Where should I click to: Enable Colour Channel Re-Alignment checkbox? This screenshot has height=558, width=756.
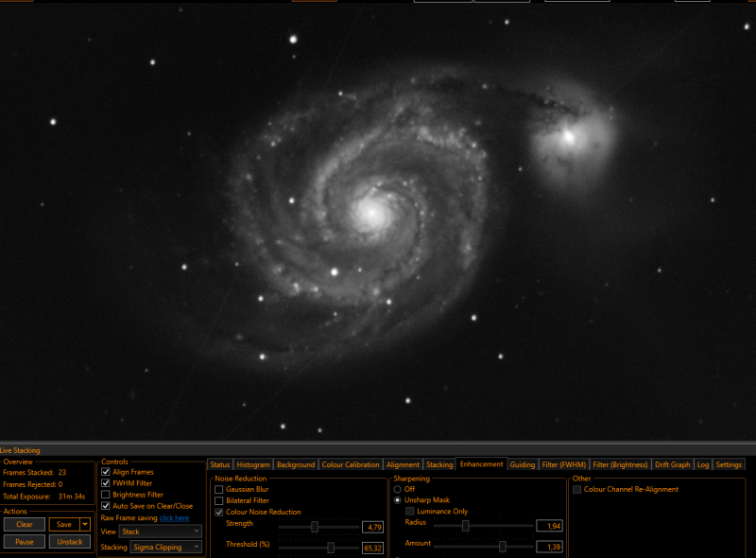pyautogui.click(x=576, y=490)
